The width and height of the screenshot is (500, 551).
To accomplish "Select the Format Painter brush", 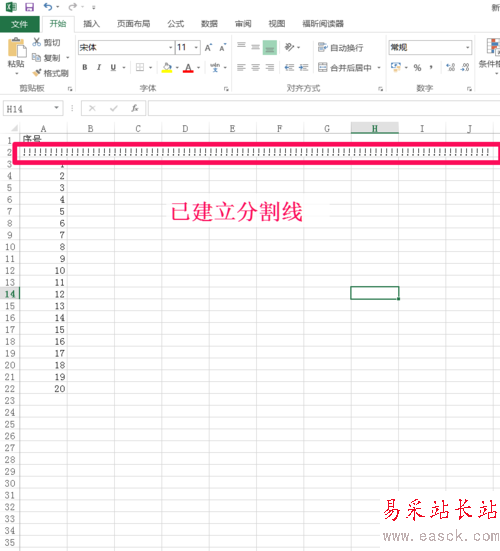I will tap(37, 73).
